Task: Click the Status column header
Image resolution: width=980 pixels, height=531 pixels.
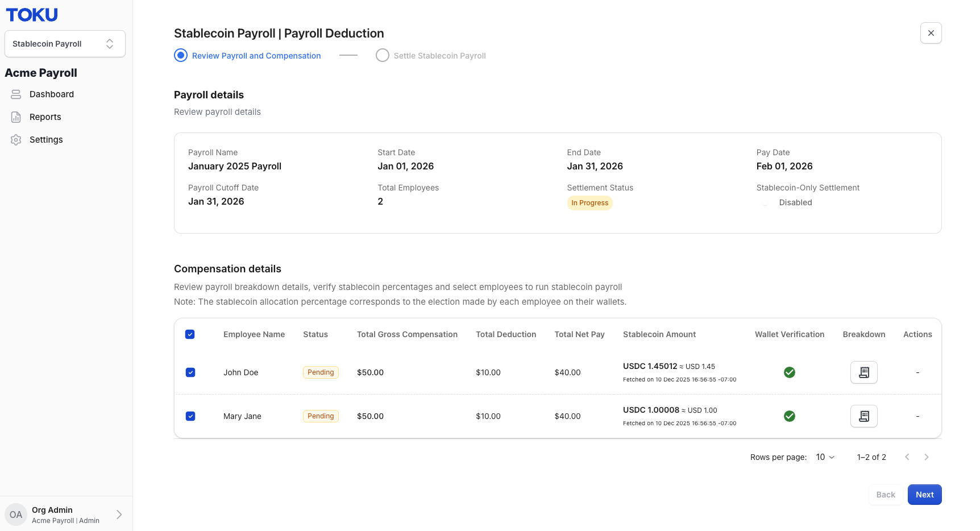Action: click(x=315, y=334)
